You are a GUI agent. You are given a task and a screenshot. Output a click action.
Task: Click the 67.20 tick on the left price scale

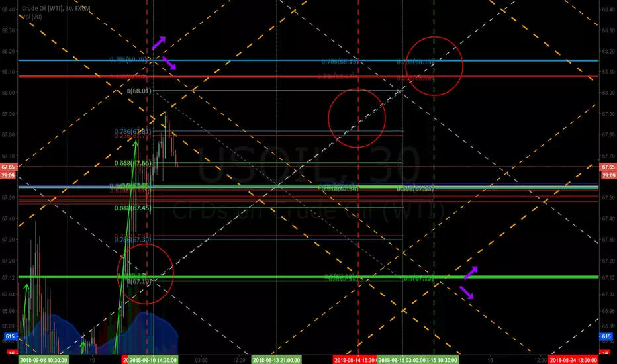(x=8, y=261)
